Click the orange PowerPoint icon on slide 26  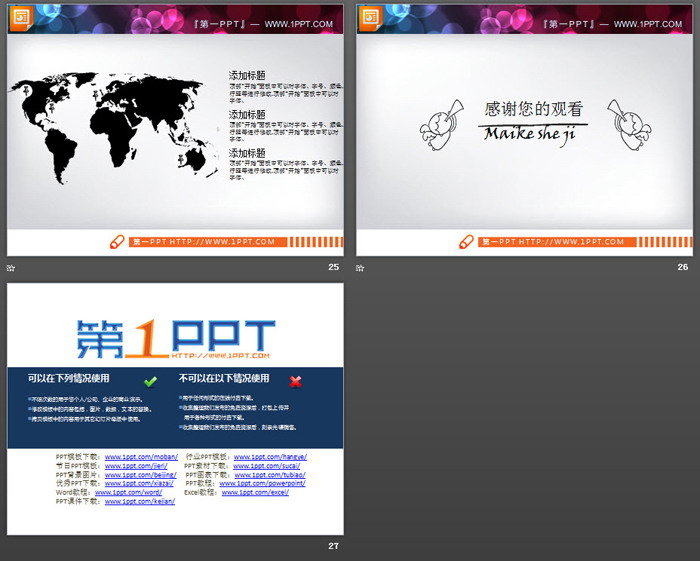point(370,18)
